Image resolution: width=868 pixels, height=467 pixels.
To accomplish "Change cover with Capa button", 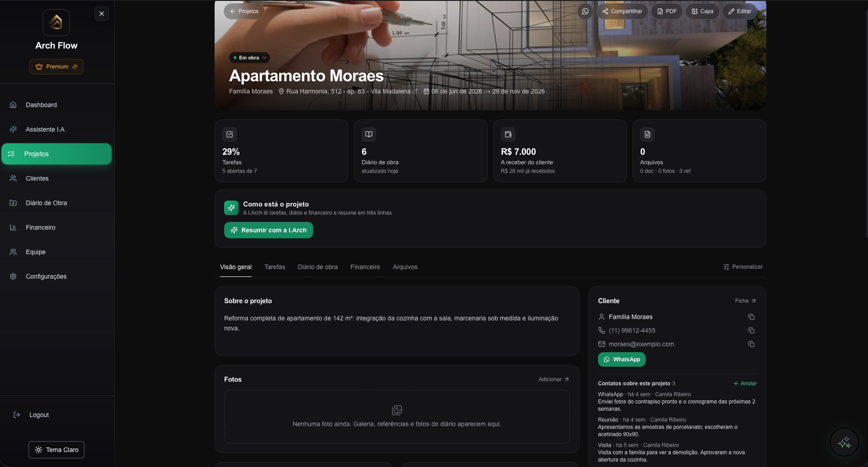I will pos(702,11).
